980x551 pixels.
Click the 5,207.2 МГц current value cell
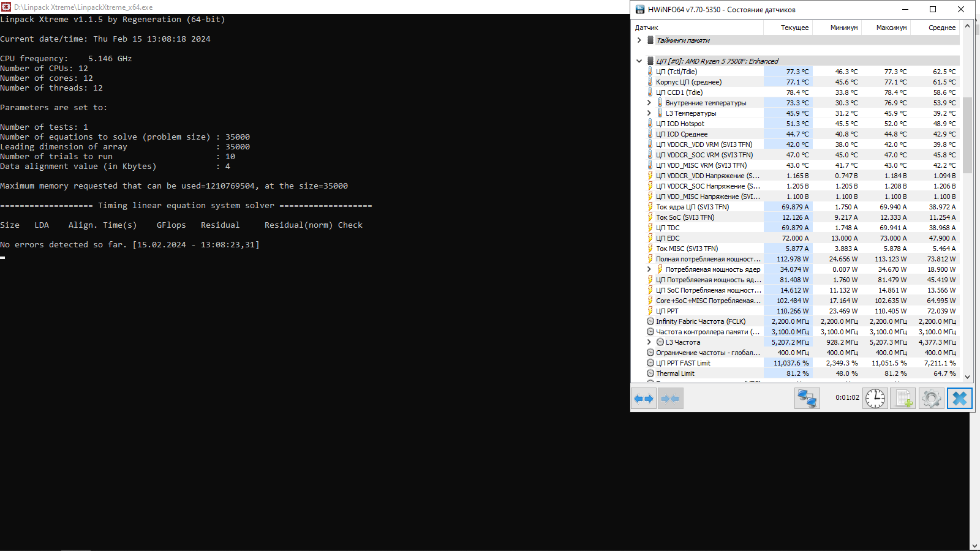click(788, 342)
